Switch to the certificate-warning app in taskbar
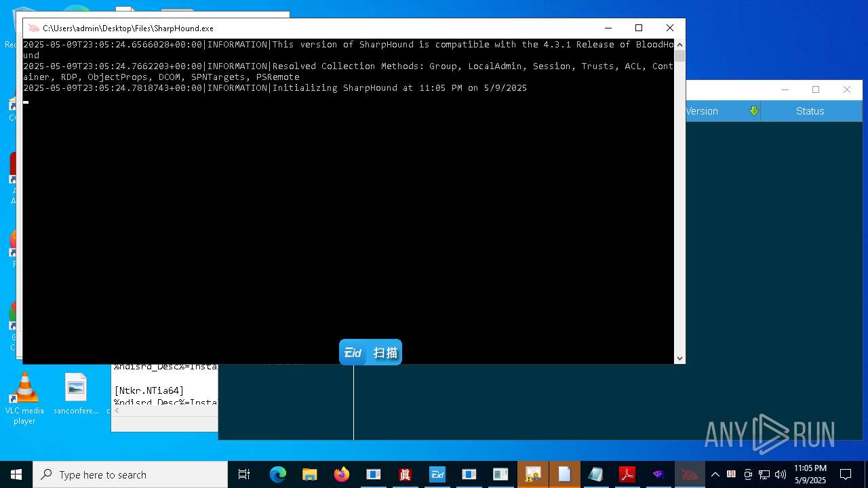868x488 pixels. click(533, 474)
